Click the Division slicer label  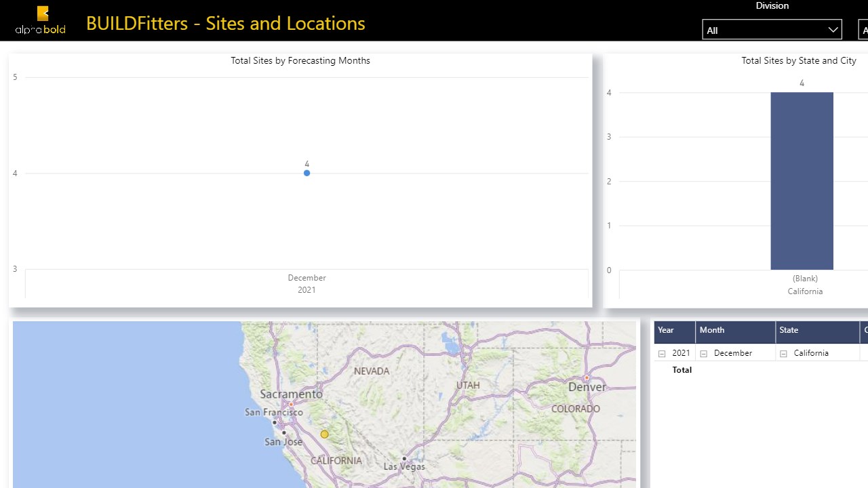(772, 6)
